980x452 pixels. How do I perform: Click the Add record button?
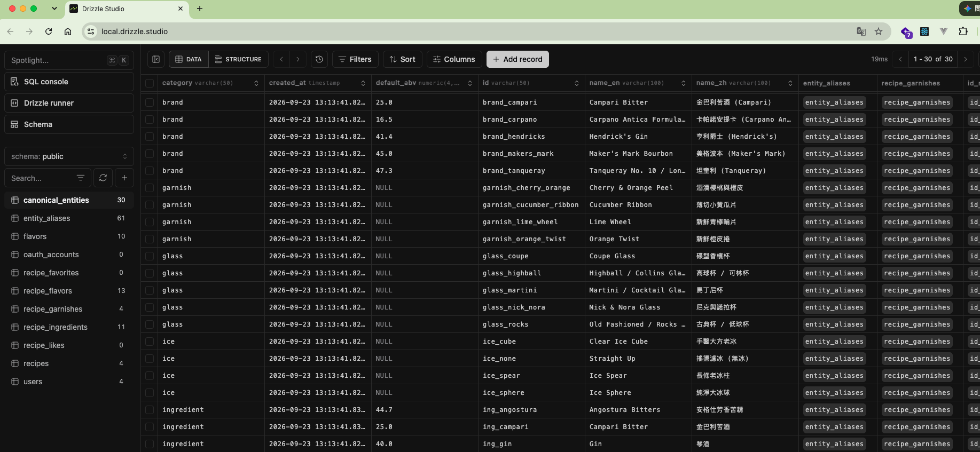[518, 59]
